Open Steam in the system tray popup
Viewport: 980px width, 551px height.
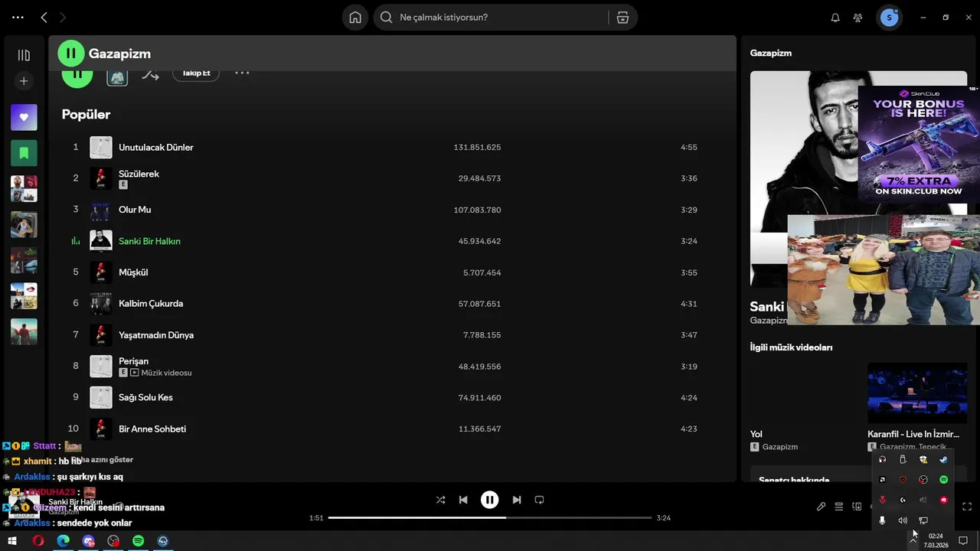coord(943,460)
